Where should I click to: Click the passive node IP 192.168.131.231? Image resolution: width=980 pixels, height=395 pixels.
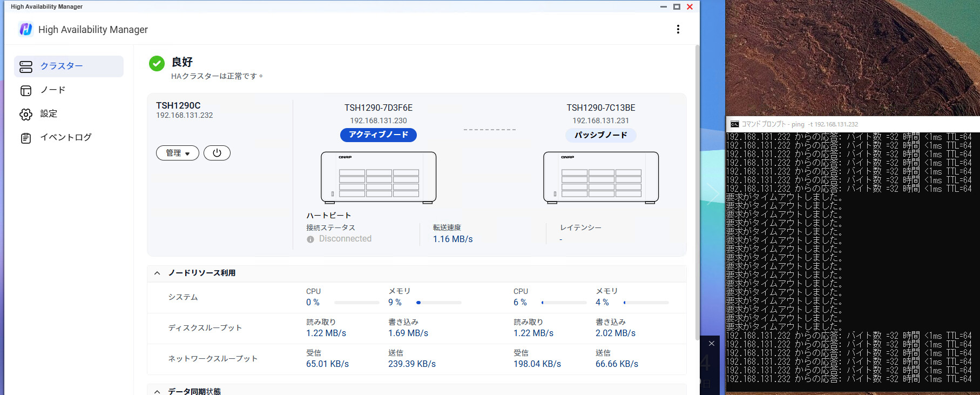(601, 120)
